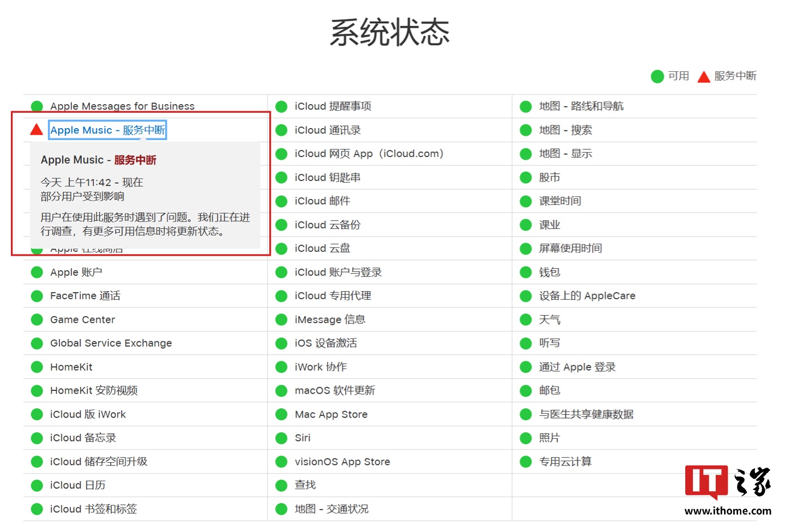Click the green 可用 legend circle

pos(657,76)
